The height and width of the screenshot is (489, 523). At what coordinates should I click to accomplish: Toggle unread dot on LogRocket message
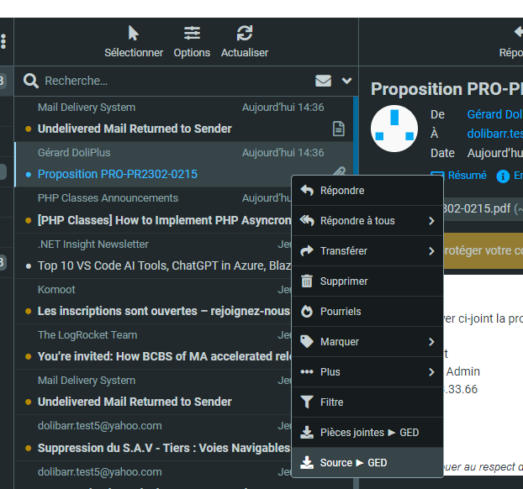tap(28, 357)
